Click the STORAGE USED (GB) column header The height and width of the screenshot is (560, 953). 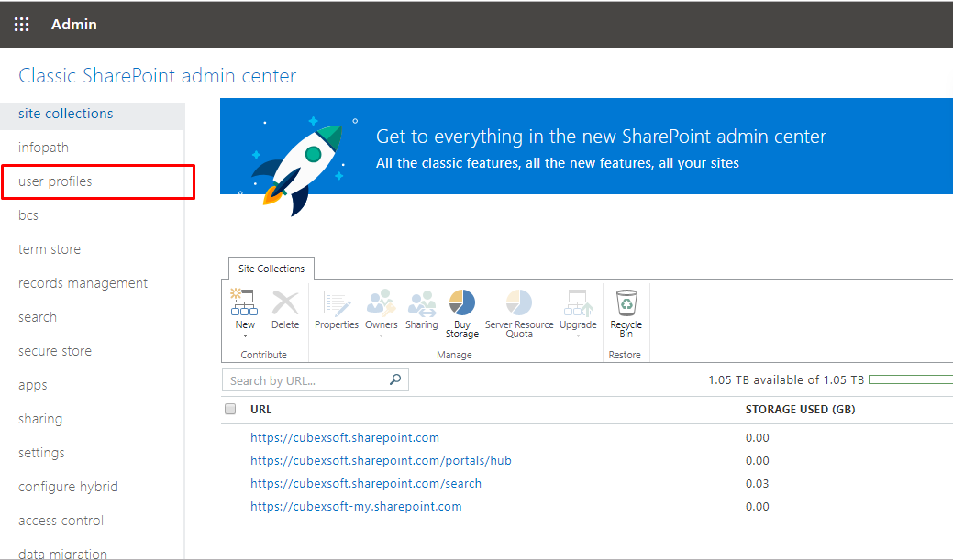point(801,410)
